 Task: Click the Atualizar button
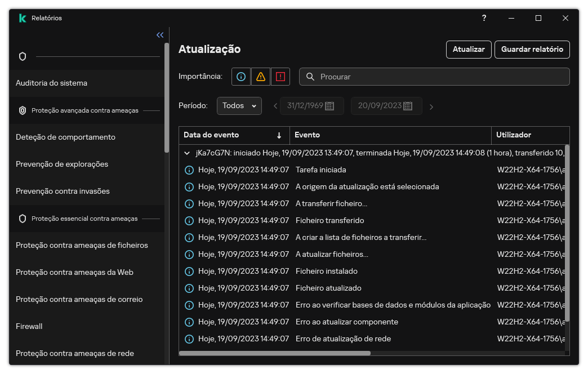point(469,50)
